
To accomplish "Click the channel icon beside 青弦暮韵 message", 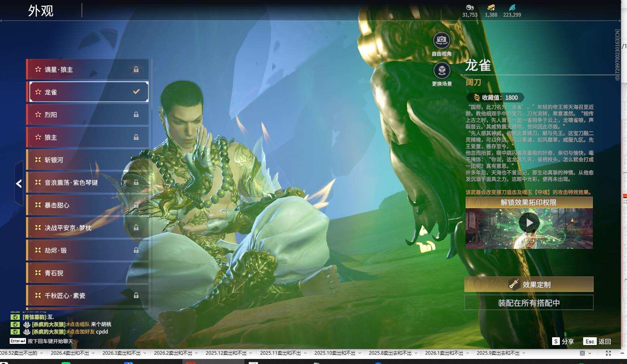I will pos(15,317).
